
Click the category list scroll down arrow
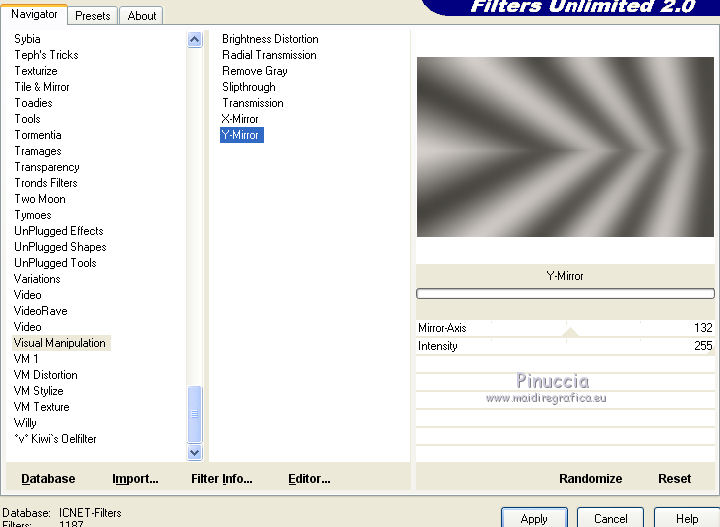(x=195, y=453)
